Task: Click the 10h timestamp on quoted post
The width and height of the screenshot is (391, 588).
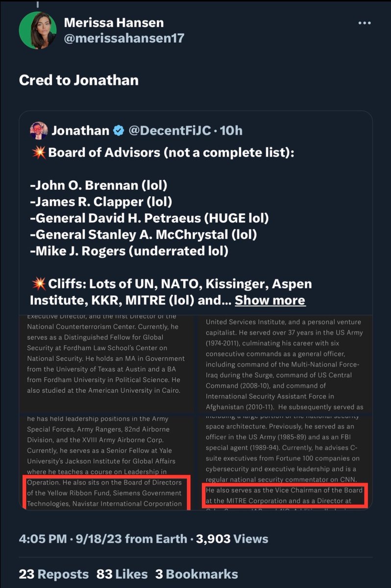Action: tap(231, 131)
